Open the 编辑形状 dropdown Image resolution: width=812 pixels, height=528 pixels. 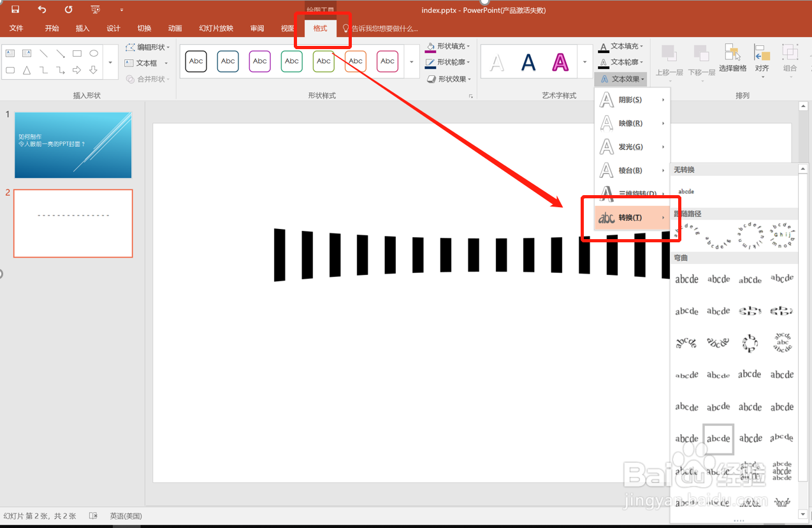pyautogui.click(x=147, y=47)
